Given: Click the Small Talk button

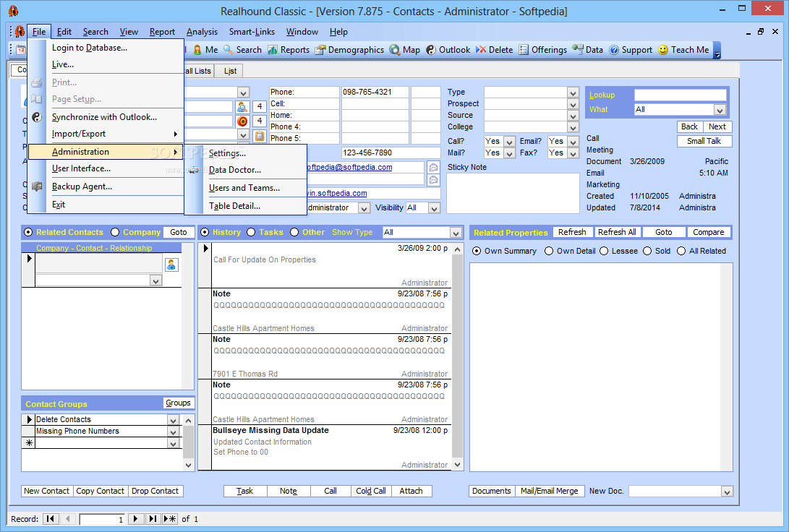Looking at the screenshot, I should pyautogui.click(x=704, y=141).
